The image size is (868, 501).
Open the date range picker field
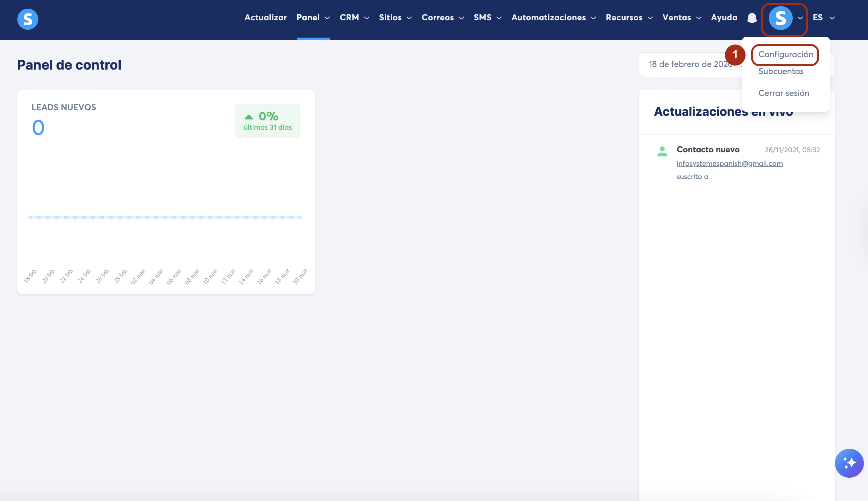click(x=690, y=64)
